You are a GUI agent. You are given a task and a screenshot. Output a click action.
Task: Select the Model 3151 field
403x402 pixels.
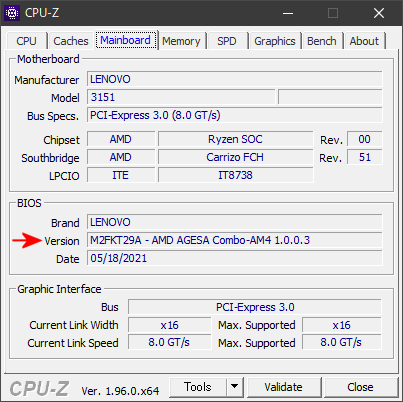tap(181, 97)
